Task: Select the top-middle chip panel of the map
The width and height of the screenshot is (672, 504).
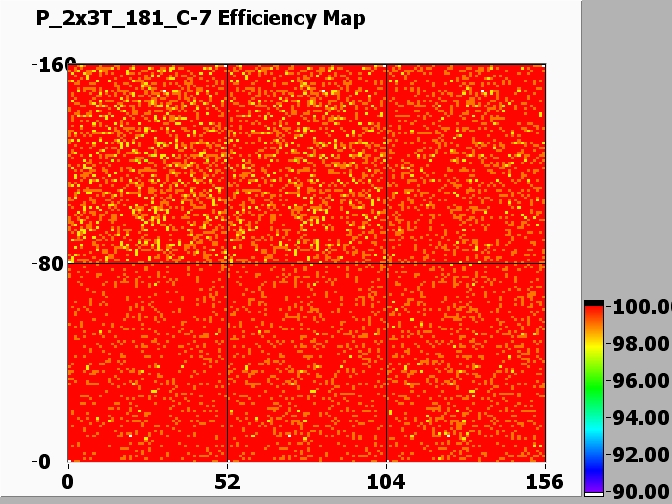Action: coord(307,164)
